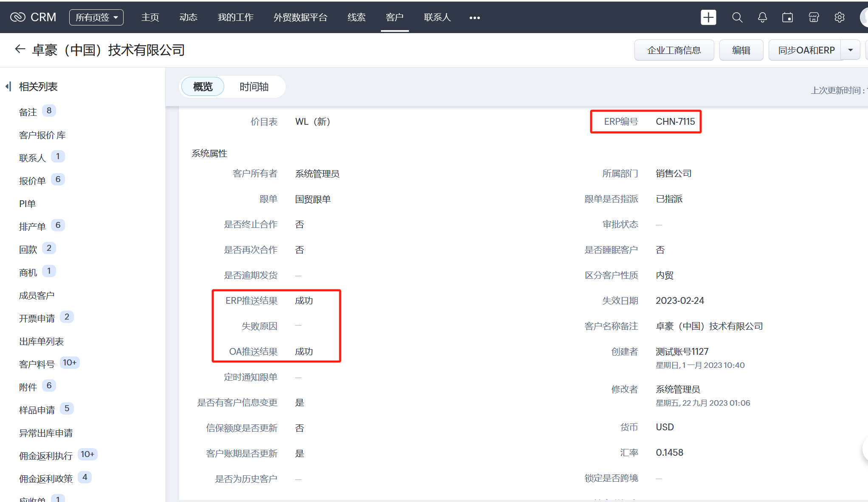868x502 pixels.
Task: Open 开票申请 related list item
Action: [x=37, y=318]
